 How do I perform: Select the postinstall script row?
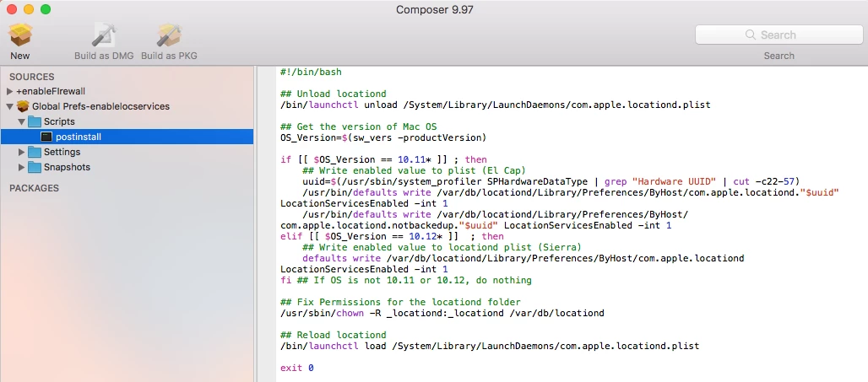(x=127, y=137)
